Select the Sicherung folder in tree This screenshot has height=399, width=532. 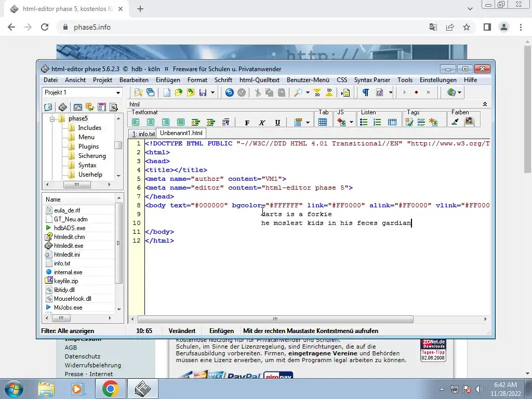[92, 156]
